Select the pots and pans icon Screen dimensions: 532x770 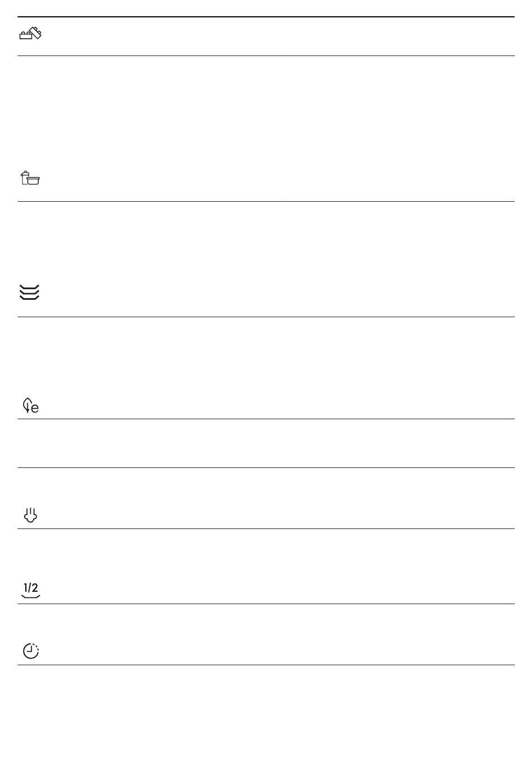coord(30,179)
